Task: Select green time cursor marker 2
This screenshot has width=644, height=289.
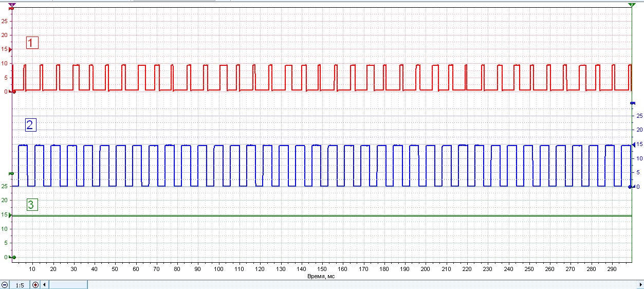Action: tap(632, 4)
